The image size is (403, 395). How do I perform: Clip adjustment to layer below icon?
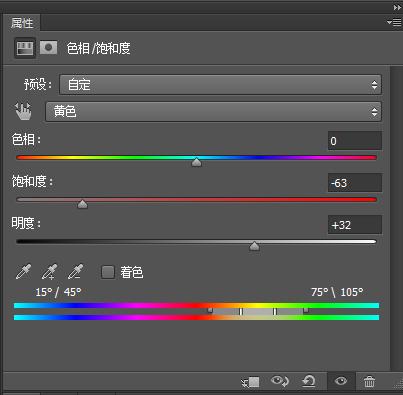point(250,382)
